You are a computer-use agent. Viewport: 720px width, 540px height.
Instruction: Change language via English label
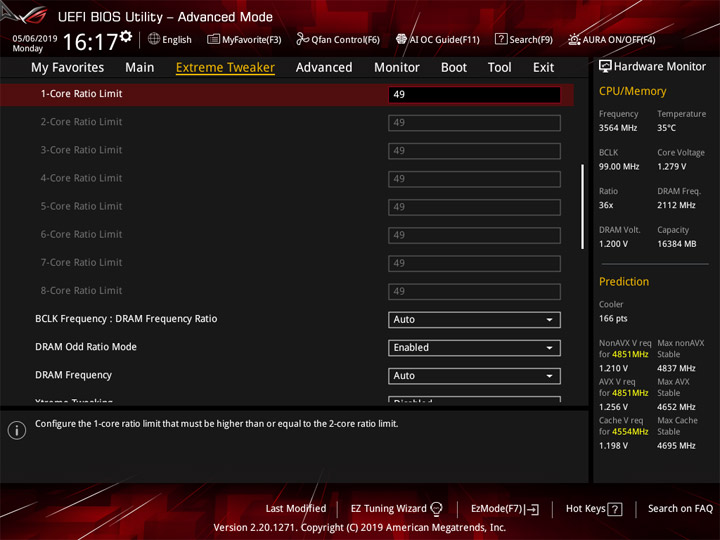click(177, 39)
